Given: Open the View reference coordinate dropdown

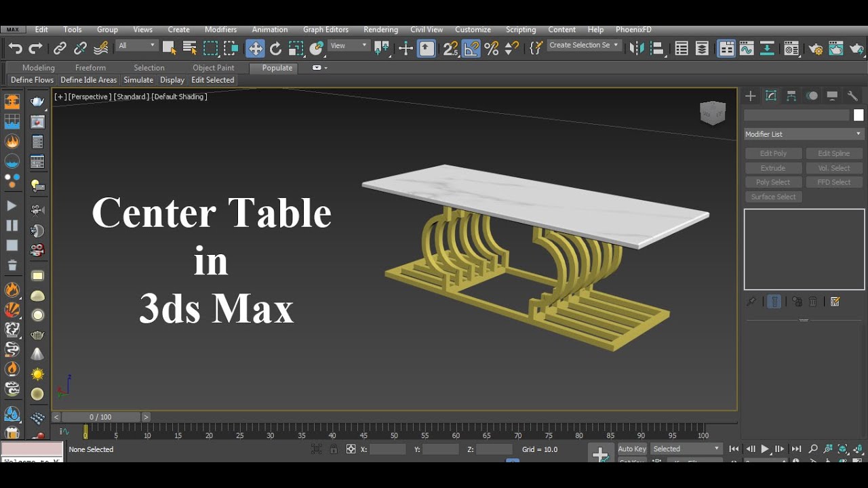Looking at the screenshot, I should pos(349,45).
